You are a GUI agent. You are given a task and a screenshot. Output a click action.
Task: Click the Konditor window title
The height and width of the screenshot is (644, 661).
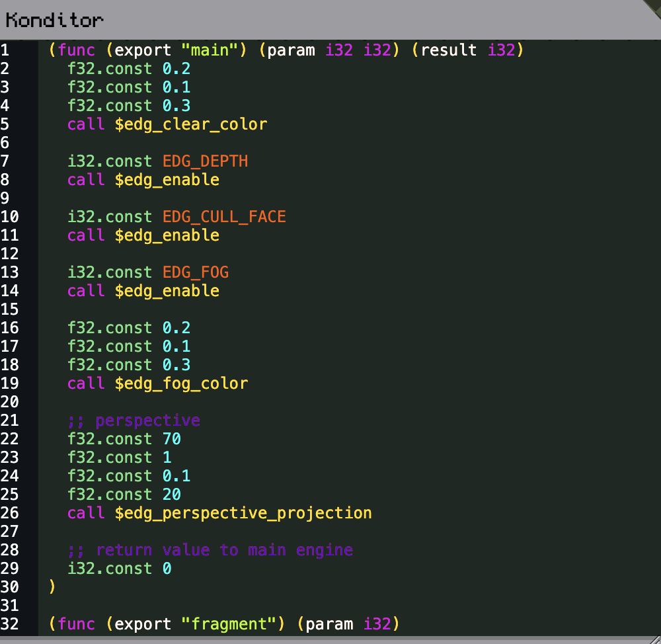(54, 20)
